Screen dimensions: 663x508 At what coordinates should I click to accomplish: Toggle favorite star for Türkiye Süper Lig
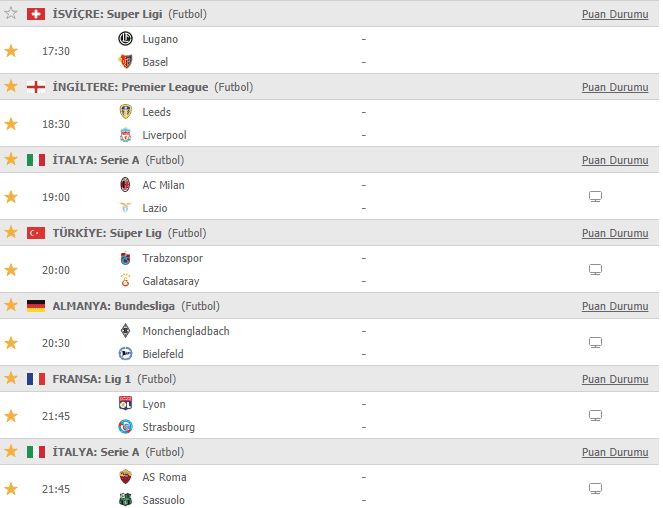click(11, 232)
